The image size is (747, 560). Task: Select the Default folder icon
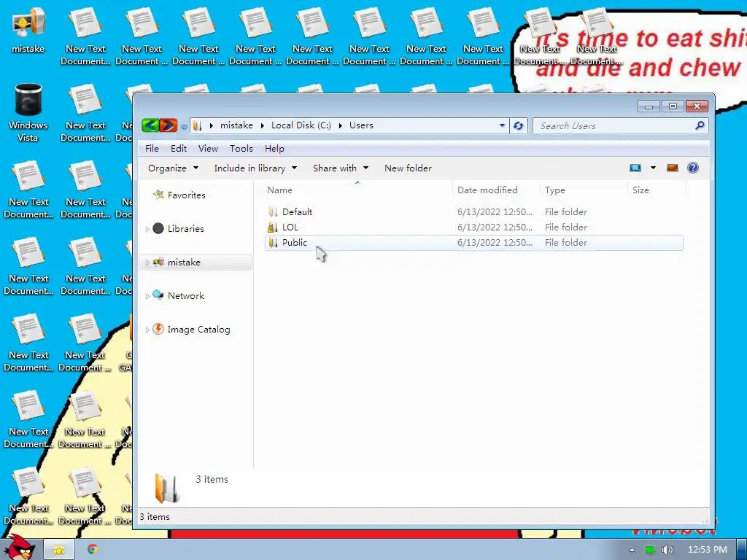click(273, 212)
